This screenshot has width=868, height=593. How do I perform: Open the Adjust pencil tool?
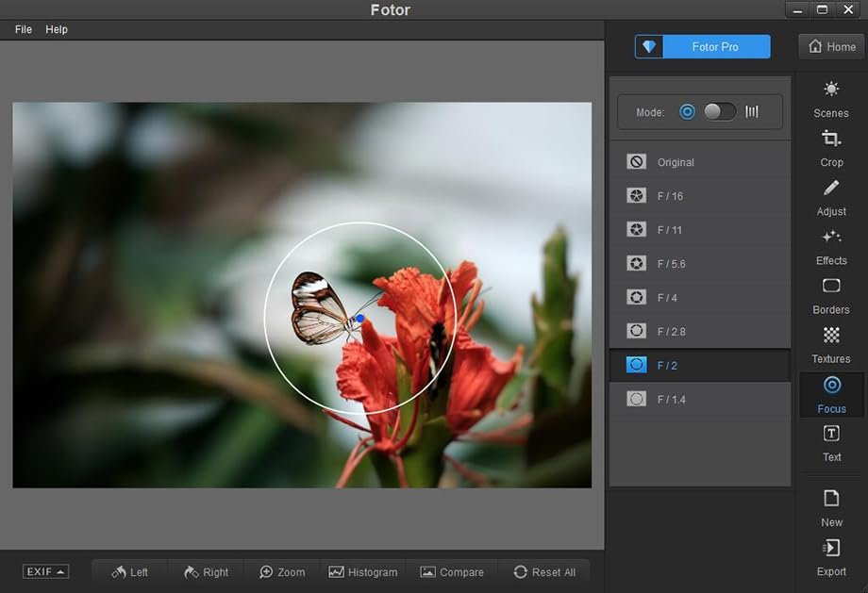tap(831, 198)
